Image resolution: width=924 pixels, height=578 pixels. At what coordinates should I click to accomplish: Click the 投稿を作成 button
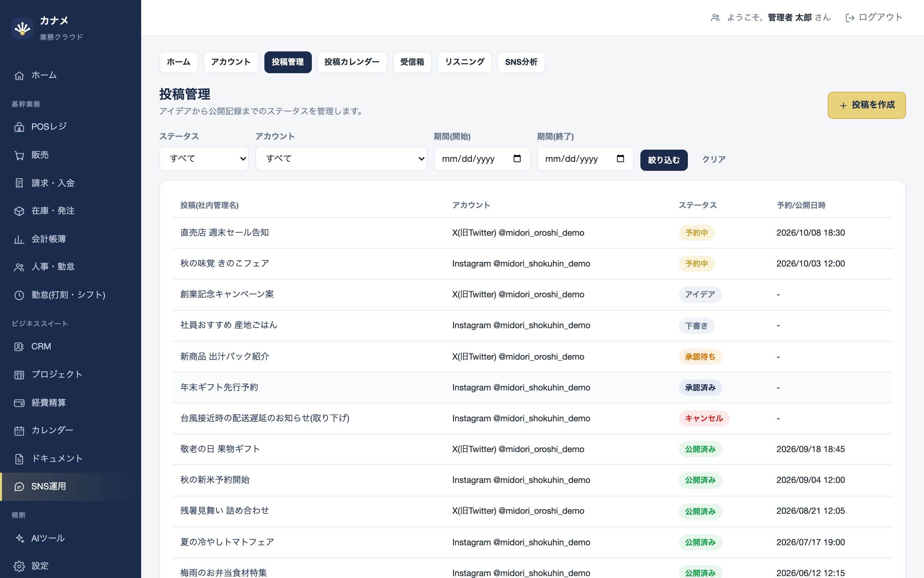click(866, 105)
